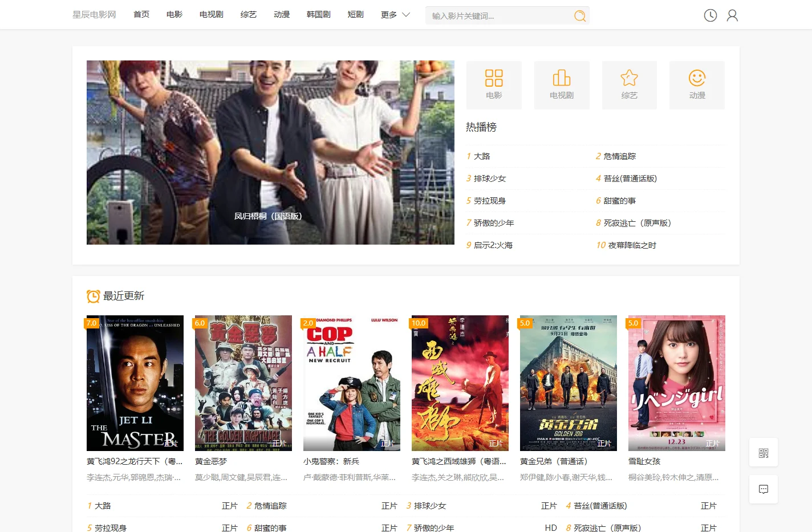
Task: Open 大路 in the recent updates list
Action: 103,506
